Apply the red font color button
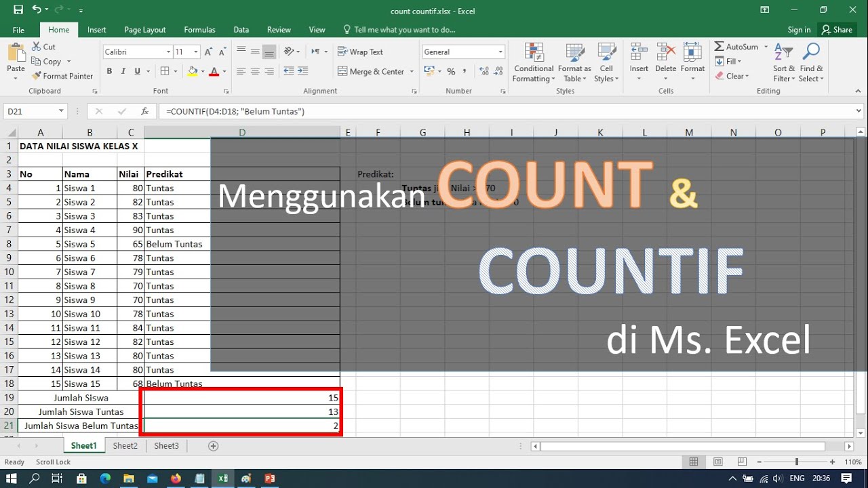This screenshot has height=488, width=868. [x=214, y=71]
